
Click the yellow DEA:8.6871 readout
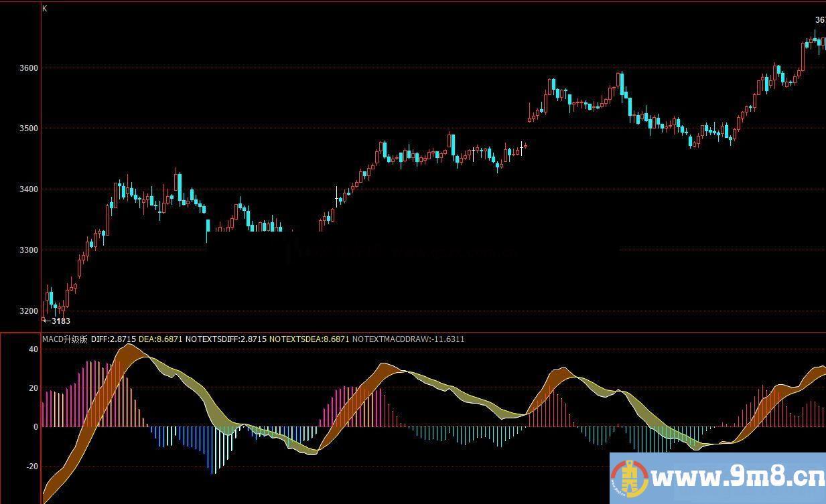point(161,339)
